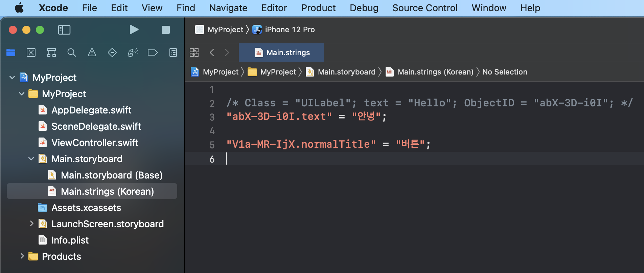The width and height of the screenshot is (644, 273).
Task: Open the Apple menu
Action: tap(19, 8)
